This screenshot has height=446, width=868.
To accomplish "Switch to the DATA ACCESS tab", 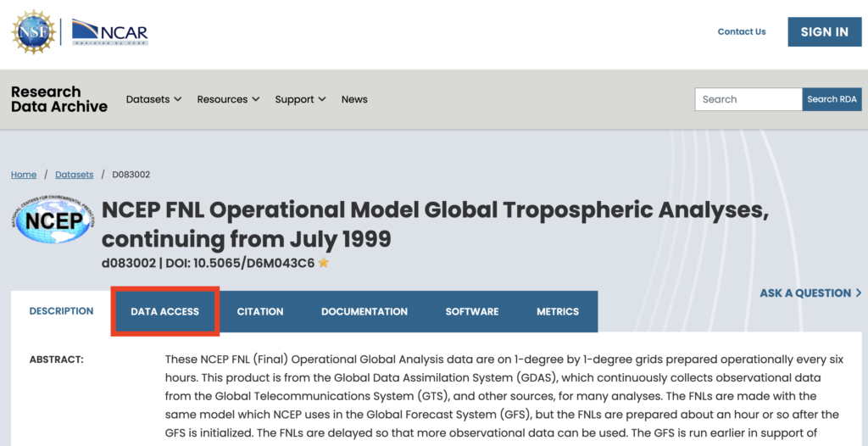I will (165, 311).
